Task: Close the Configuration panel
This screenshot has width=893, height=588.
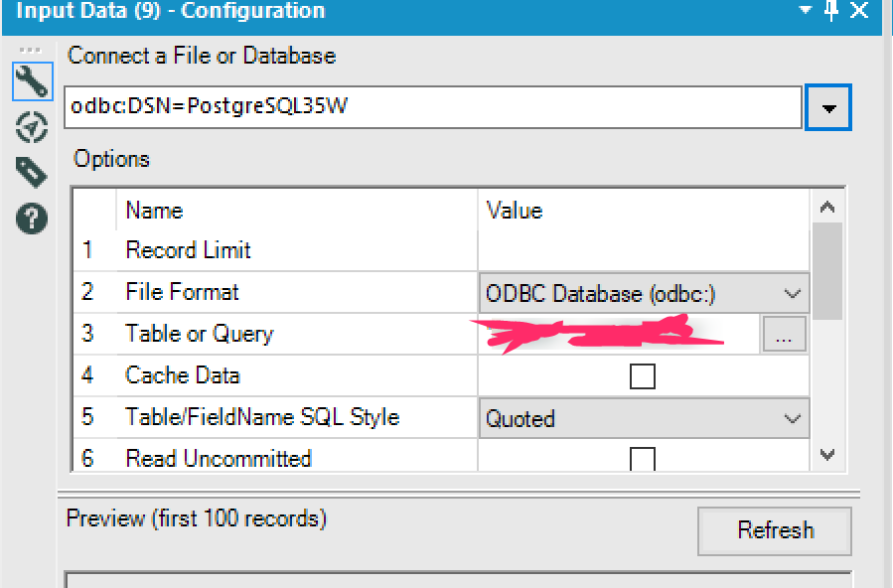Action: [859, 11]
